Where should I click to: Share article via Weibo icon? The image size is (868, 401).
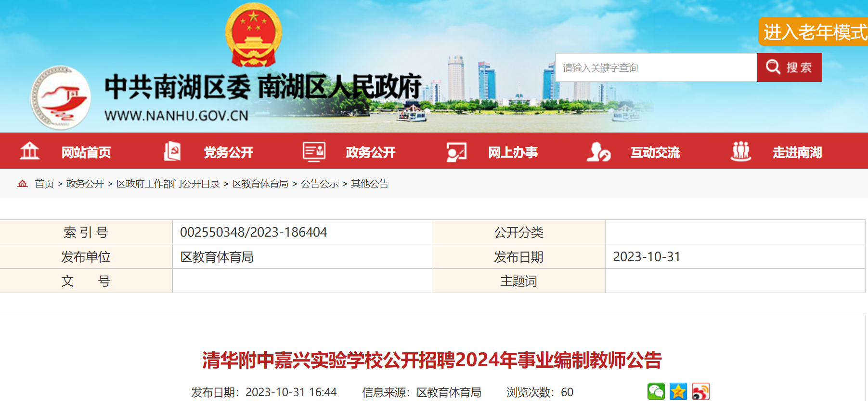tap(700, 391)
